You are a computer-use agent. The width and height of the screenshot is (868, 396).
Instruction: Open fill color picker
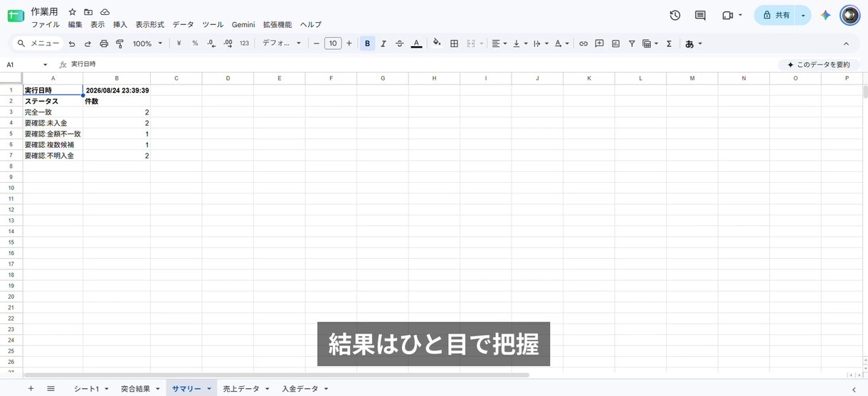[437, 43]
